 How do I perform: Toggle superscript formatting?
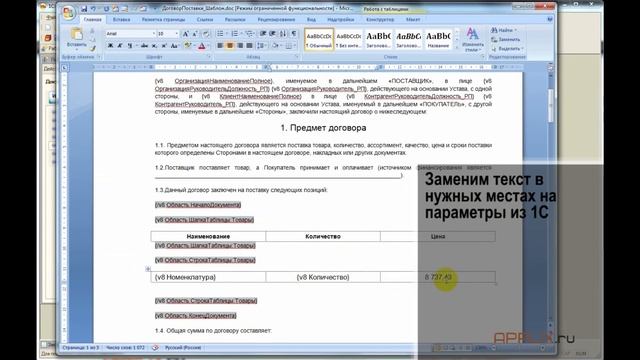(164, 46)
